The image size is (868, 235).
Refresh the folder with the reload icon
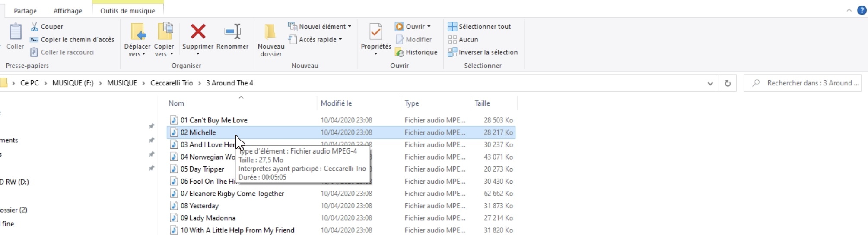coord(728,83)
